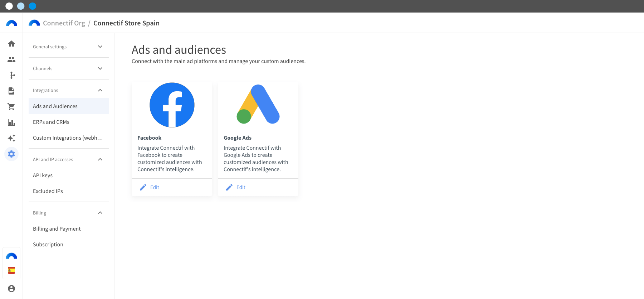Click the Google Ads logo thumbnail

click(258, 104)
